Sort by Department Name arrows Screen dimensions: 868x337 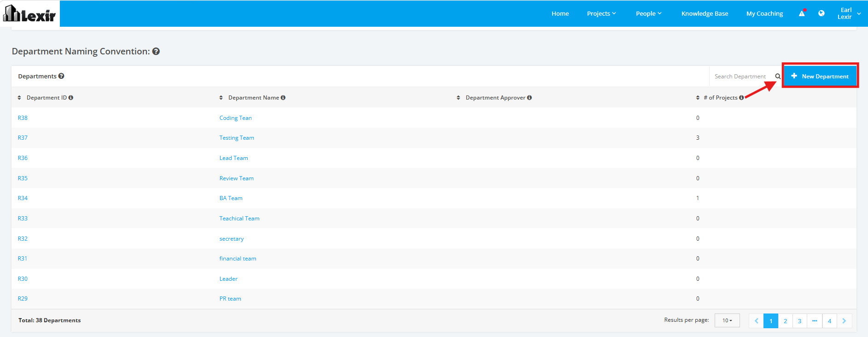click(x=221, y=98)
